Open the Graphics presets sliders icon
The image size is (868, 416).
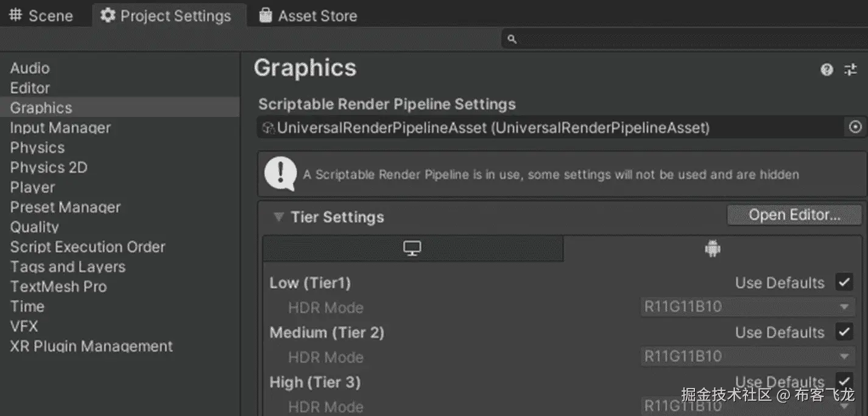click(850, 69)
